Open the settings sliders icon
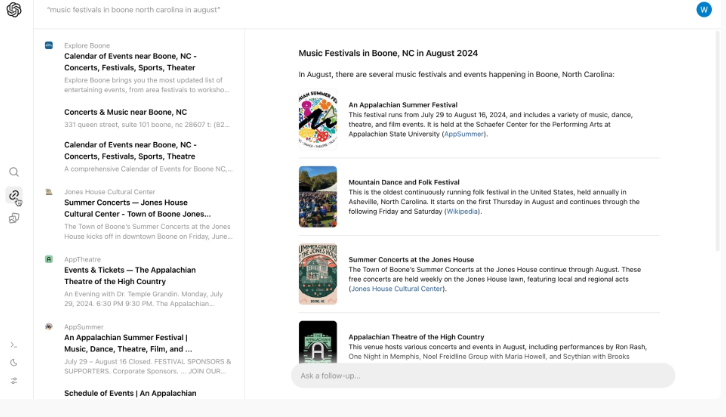This screenshot has width=726, height=417. [14, 381]
